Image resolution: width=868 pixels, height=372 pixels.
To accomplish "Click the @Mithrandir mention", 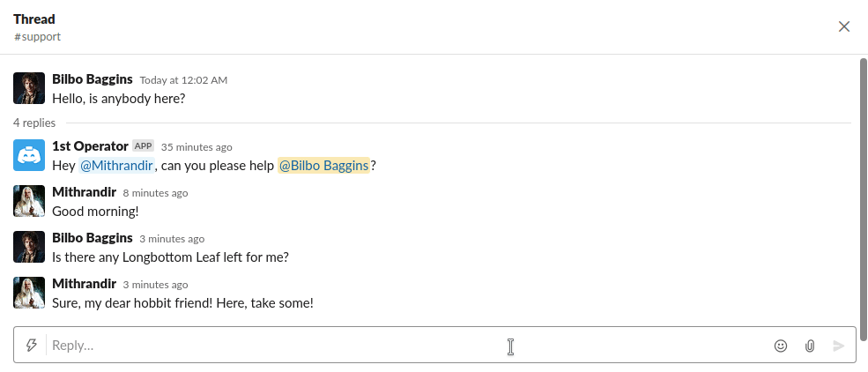I will click(117, 166).
